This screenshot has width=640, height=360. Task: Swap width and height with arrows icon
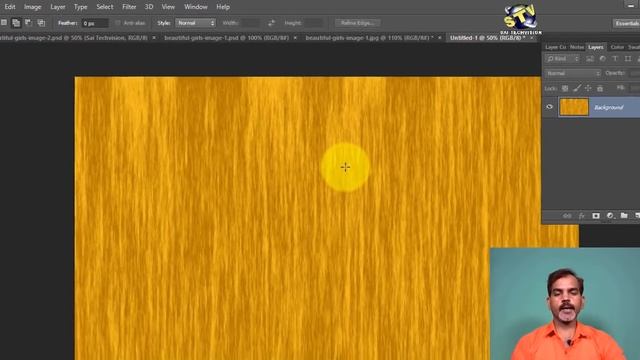pyautogui.click(x=271, y=23)
